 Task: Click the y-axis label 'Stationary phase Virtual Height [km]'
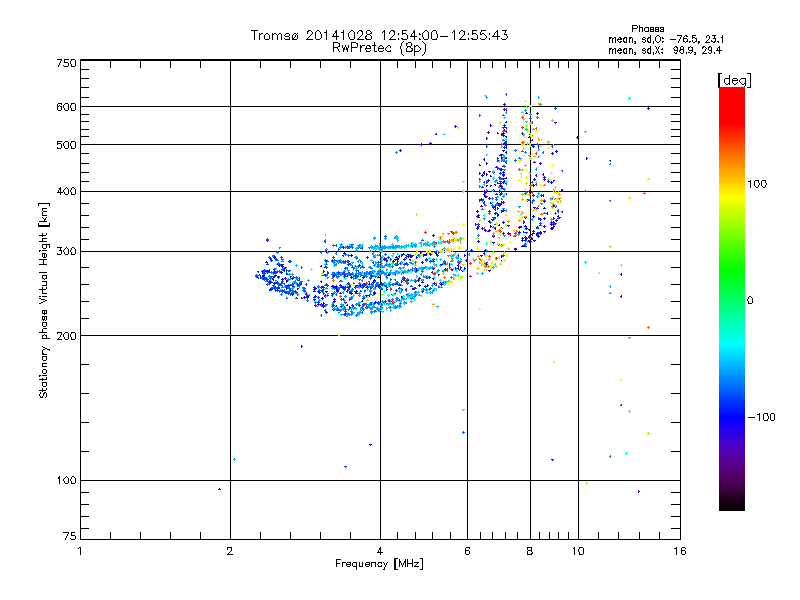pyautogui.click(x=44, y=300)
